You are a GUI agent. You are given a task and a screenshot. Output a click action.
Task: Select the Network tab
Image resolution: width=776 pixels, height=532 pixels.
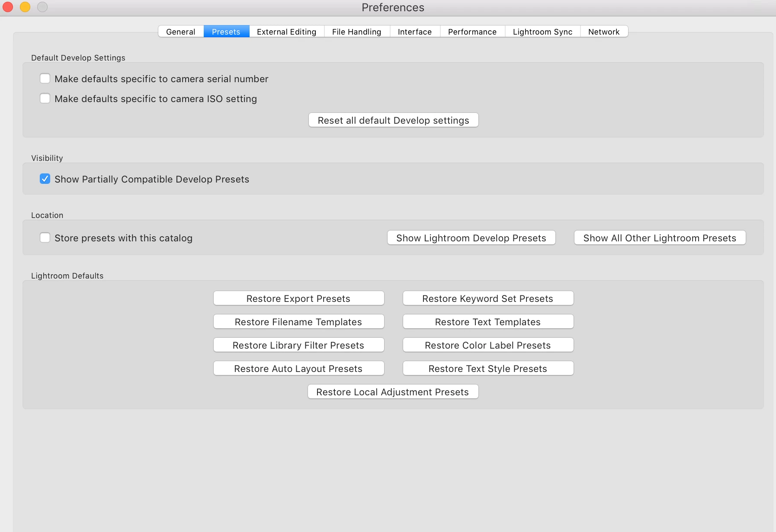pyautogui.click(x=604, y=32)
